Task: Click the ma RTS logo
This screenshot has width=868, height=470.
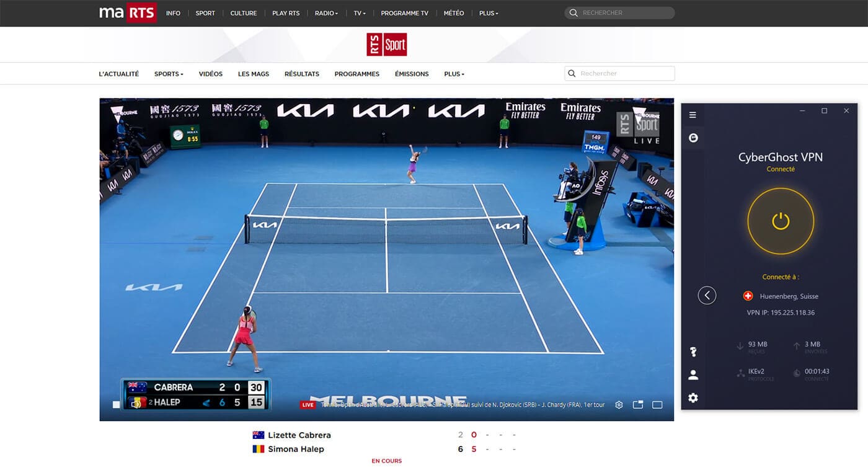Action: pos(128,12)
